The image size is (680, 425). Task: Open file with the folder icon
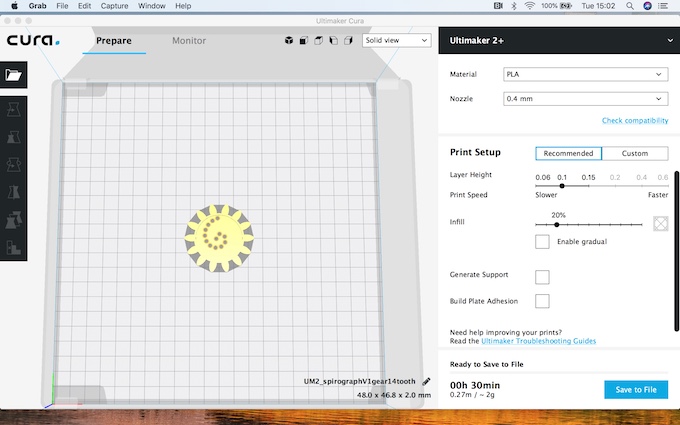click(x=13, y=75)
